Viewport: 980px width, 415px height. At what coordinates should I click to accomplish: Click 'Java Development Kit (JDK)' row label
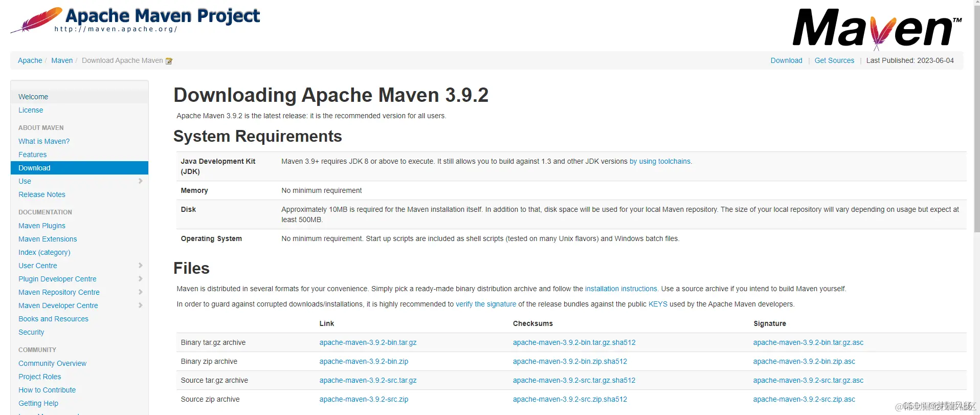coord(218,166)
